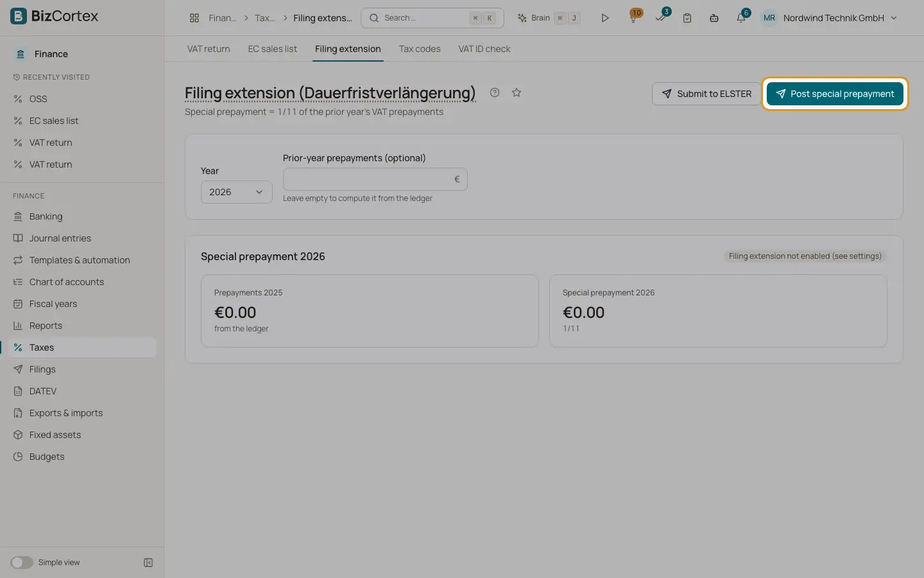Open Journal entries in the sidebar
The width and height of the screenshot is (924, 578).
coord(82,238)
